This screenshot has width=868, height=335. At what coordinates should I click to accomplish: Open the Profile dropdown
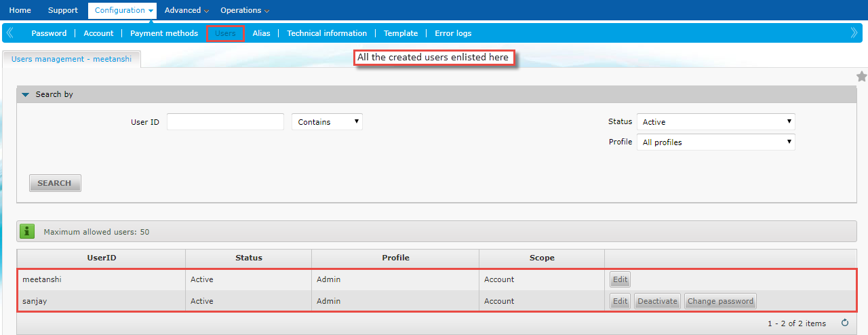716,142
